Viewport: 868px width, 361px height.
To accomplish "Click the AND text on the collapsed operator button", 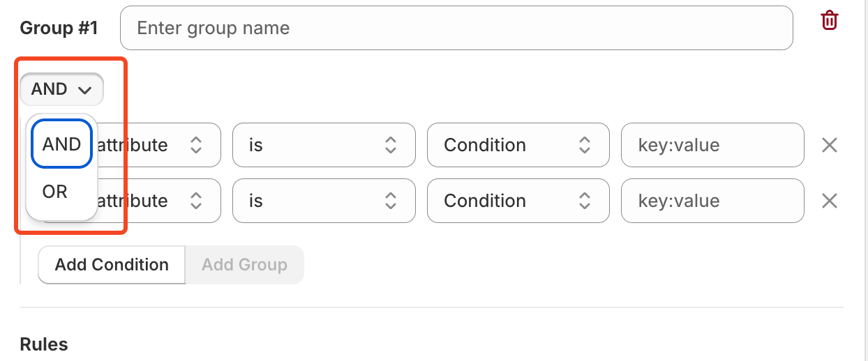I will 50,89.
